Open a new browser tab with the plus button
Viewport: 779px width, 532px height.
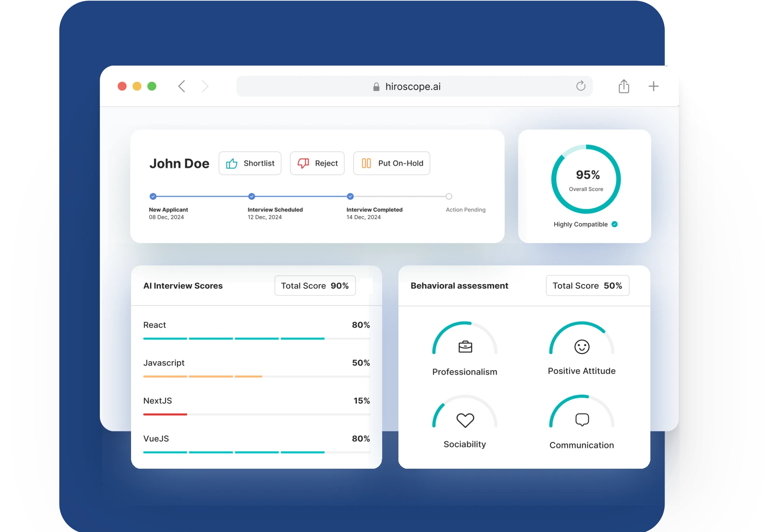tap(654, 86)
